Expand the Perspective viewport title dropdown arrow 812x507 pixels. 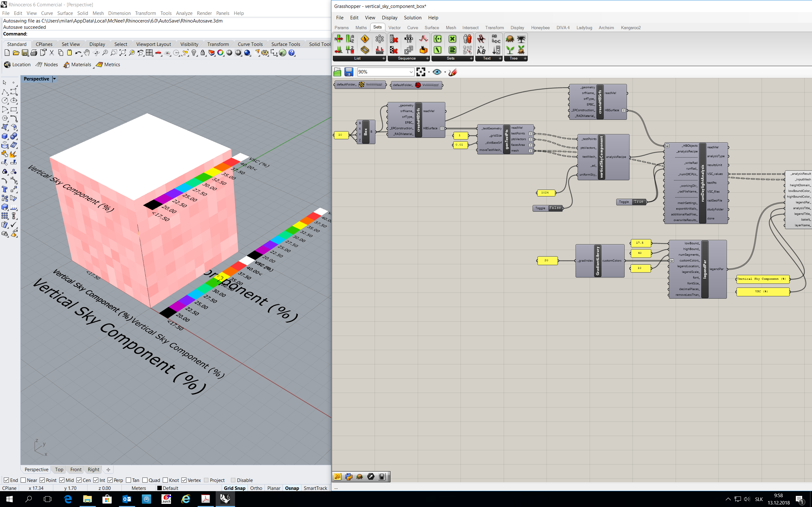click(54, 79)
